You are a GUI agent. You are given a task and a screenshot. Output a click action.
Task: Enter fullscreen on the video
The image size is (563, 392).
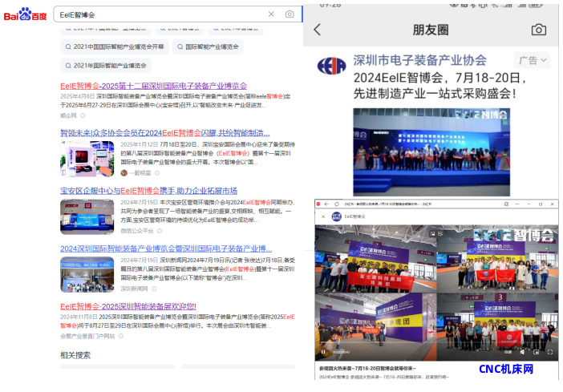pos(550,352)
